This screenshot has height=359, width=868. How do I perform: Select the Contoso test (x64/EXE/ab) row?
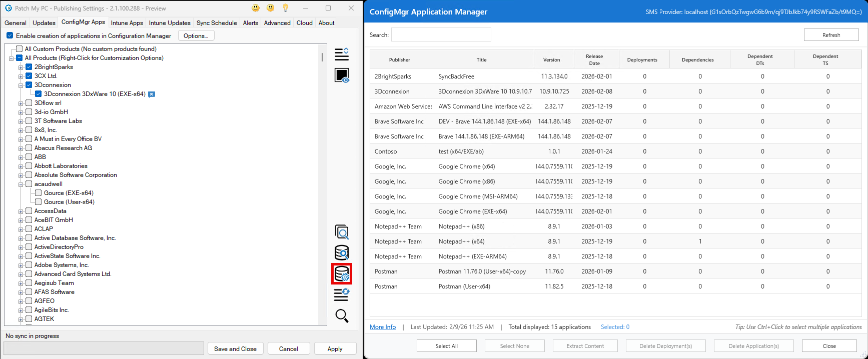616,151
